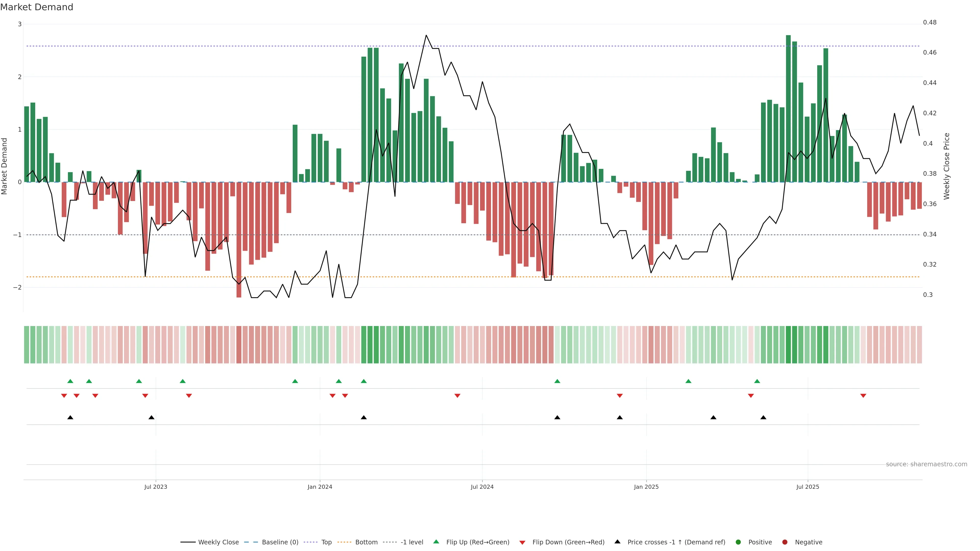Click the Jul 2024 axis label
Viewport: 980px width, 551px height.
[x=482, y=487]
